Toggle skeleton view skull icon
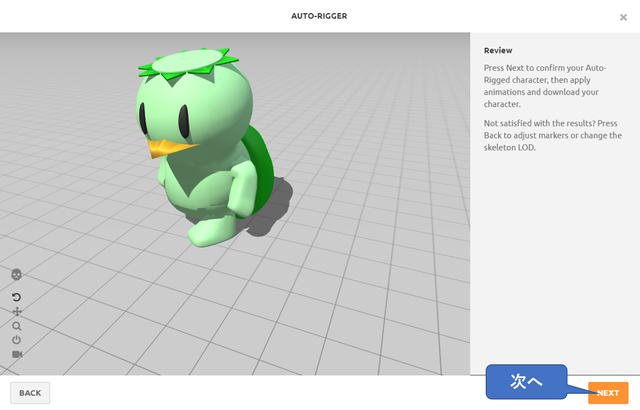Screen dimensions: 640x410 (x=16, y=275)
